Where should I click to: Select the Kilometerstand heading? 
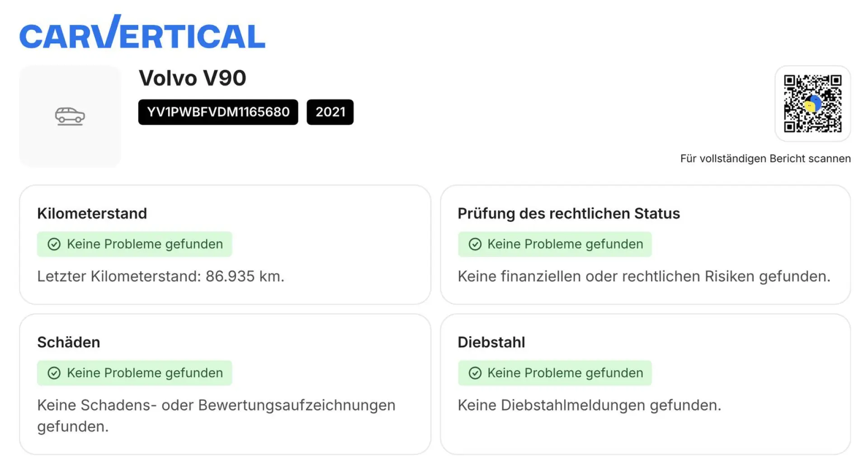click(x=92, y=213)
